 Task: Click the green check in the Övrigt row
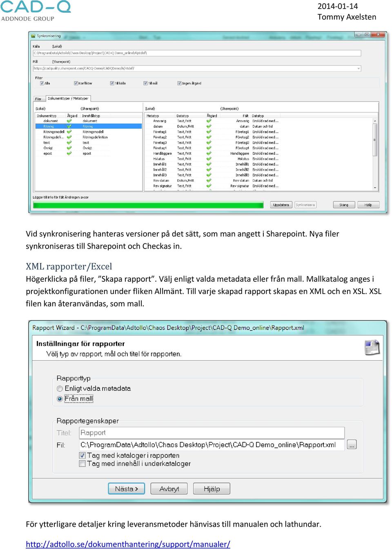tap(69, 148)
